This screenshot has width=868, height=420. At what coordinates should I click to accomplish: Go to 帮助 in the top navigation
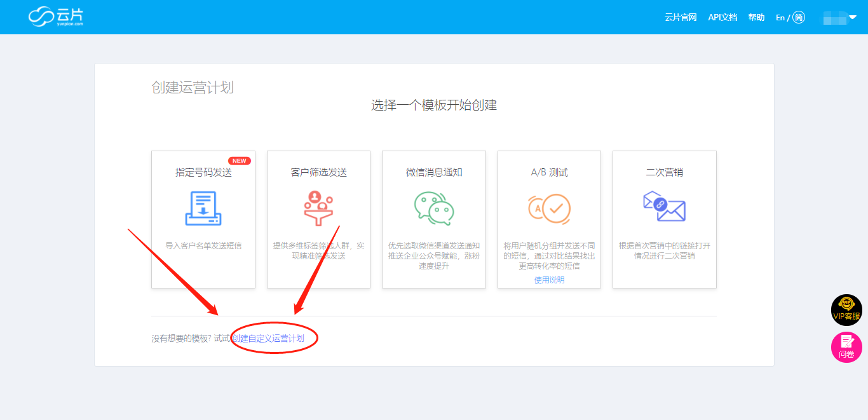pos(756,17)
